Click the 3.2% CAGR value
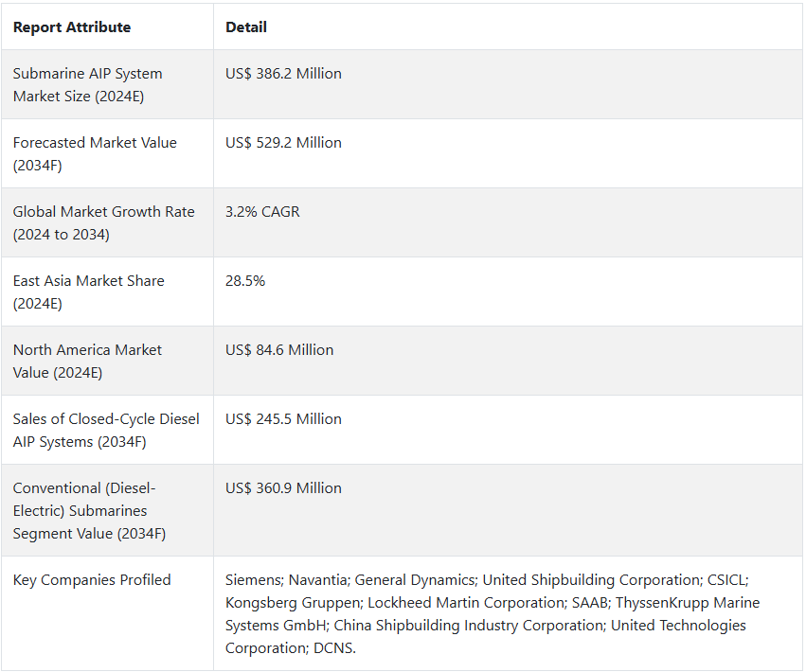Viewport: 806px width, 672px height. click(262, 212)
